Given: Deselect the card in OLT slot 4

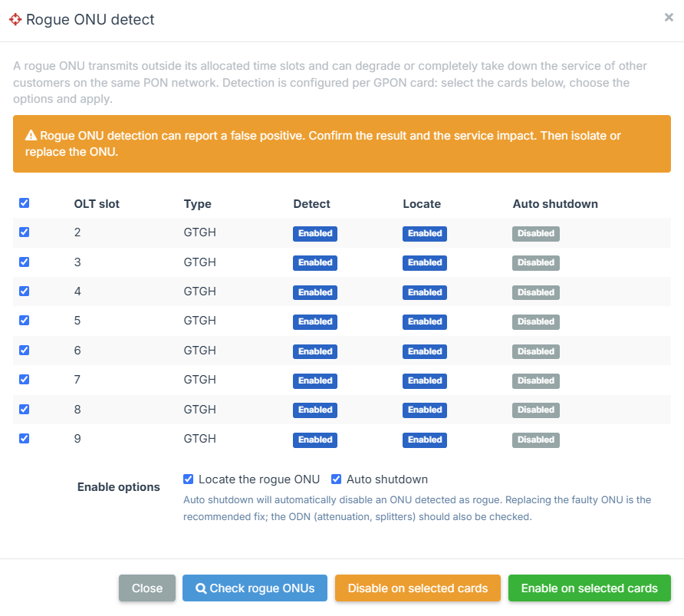Looking at the screenshot, I should [x=25, y=291].
